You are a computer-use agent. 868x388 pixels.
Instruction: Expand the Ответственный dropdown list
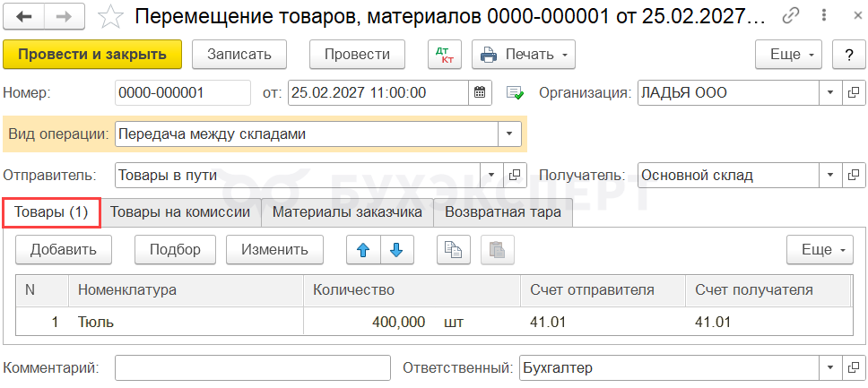pyautogui.click(x=830, y=367)
